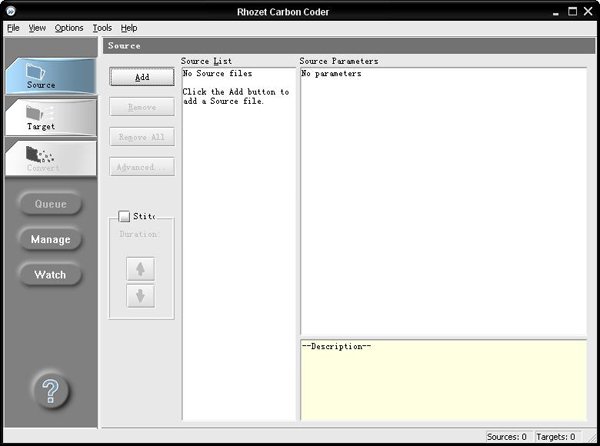The width and height of the screenshot is (600, 446).
Task: Open the Options menu
Action: coord(69,28)
